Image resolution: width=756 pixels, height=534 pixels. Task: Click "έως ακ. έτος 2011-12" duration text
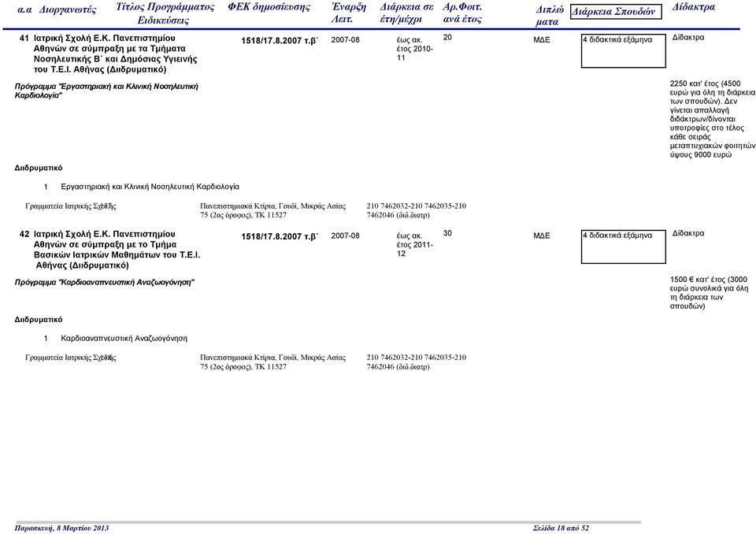pos(415,245)
